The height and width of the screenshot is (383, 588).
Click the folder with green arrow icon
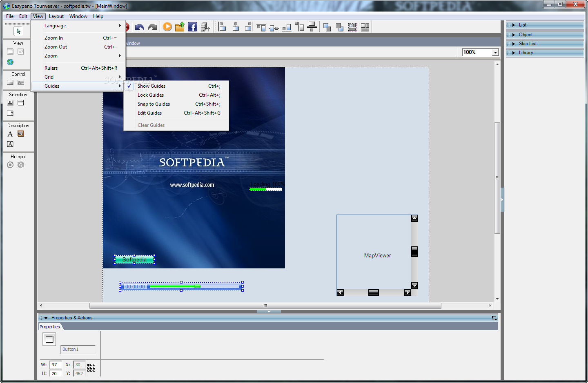point(180,27)
